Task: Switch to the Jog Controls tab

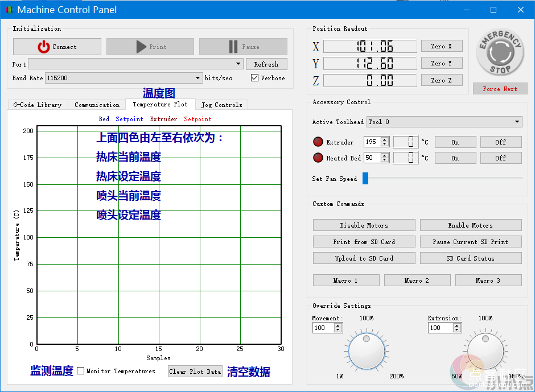Action: click(222, 105)
